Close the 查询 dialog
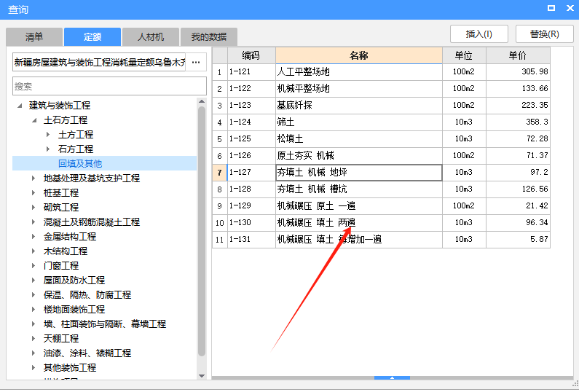Viewport: 579px width, 392px height. coord(570,8)
